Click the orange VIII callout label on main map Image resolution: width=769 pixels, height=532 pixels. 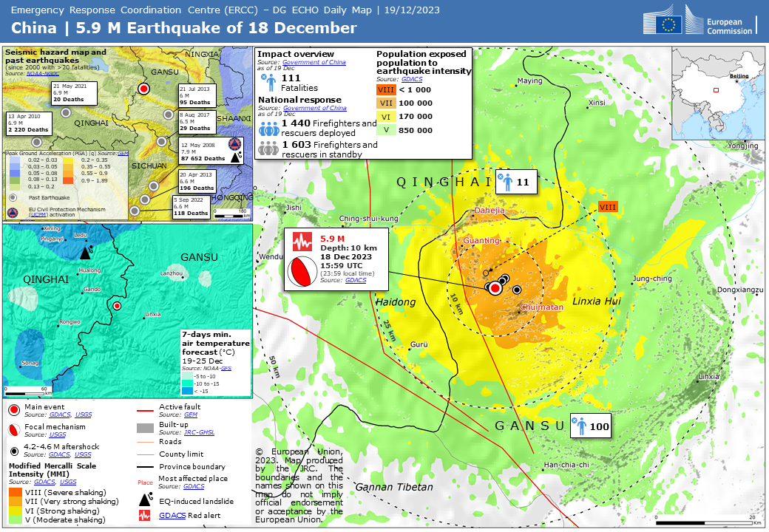(607, 207)
